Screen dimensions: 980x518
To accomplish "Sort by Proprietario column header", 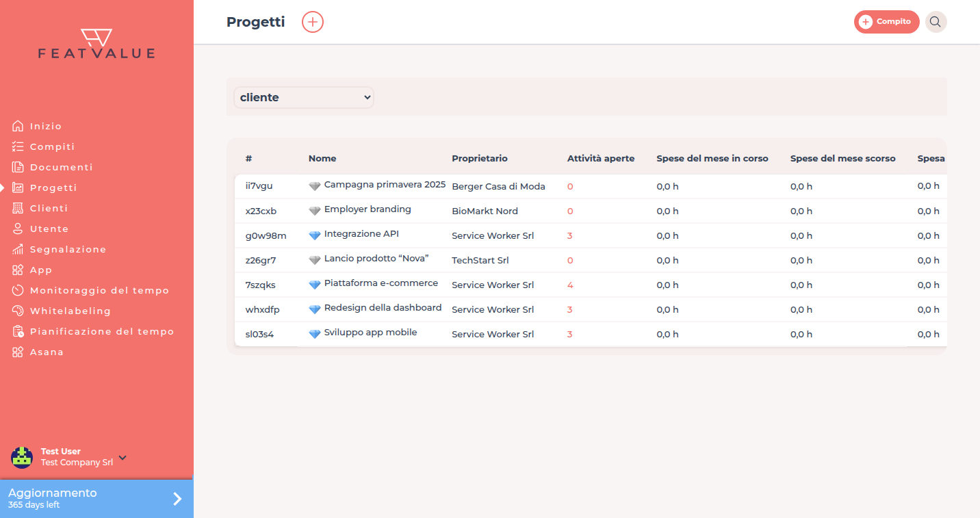I will pyautogui.click(x=480, y=158).
